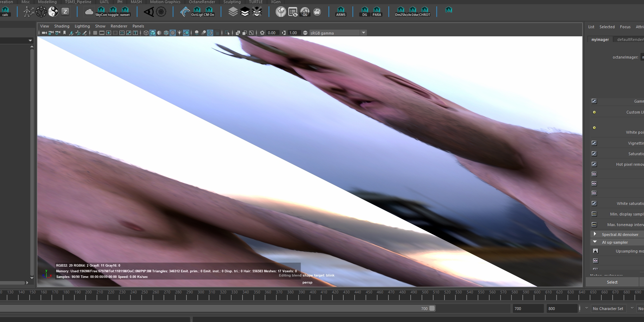Click the toggle shelf script button
This screenshot has height=322, width=644.
[113, 12]
